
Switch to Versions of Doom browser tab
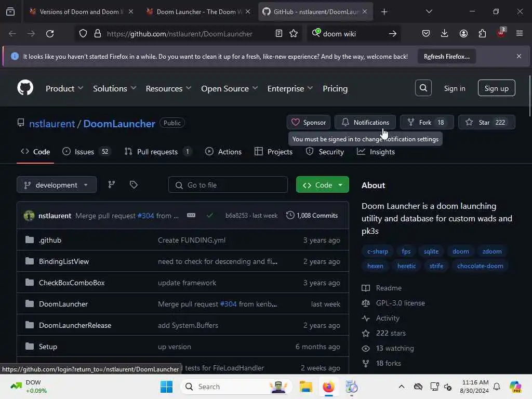pos(82,12)
